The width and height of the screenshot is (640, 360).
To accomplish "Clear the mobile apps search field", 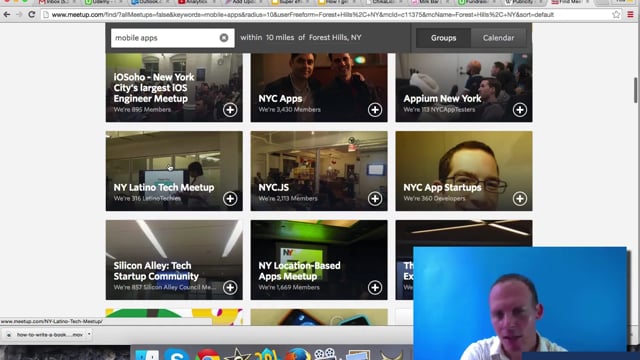I will (x=224, y=38).
